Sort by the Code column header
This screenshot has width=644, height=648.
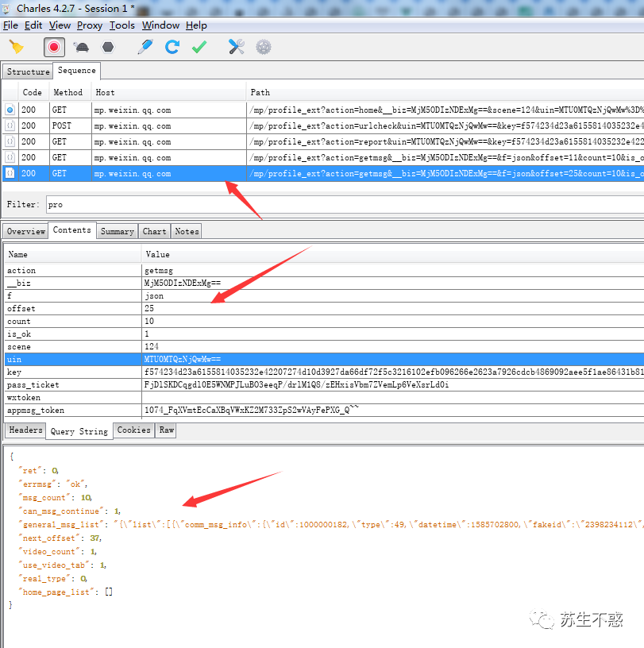point(33,93)
